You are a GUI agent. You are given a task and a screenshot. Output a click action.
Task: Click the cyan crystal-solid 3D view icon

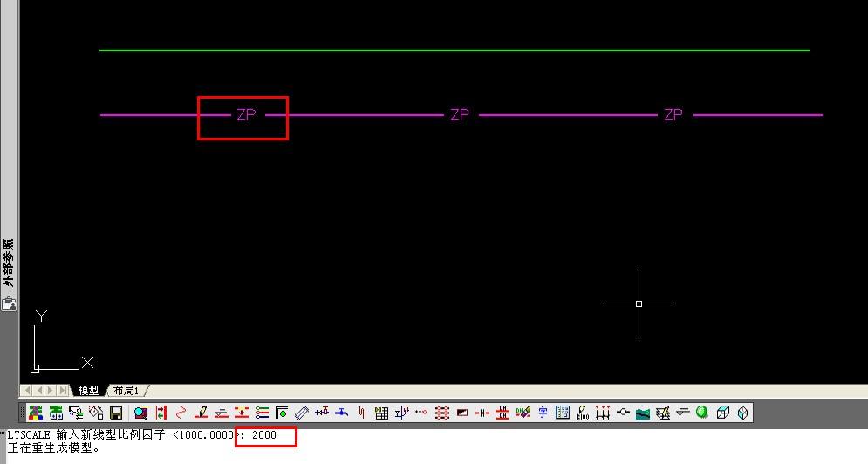[743, 413]
